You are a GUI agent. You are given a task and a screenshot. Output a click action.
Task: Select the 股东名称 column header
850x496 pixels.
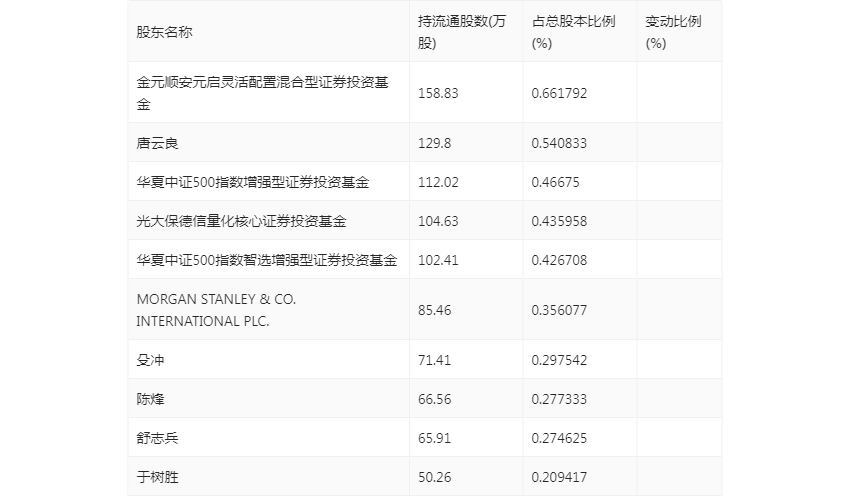pyautogui.click(x=164, y=32)
